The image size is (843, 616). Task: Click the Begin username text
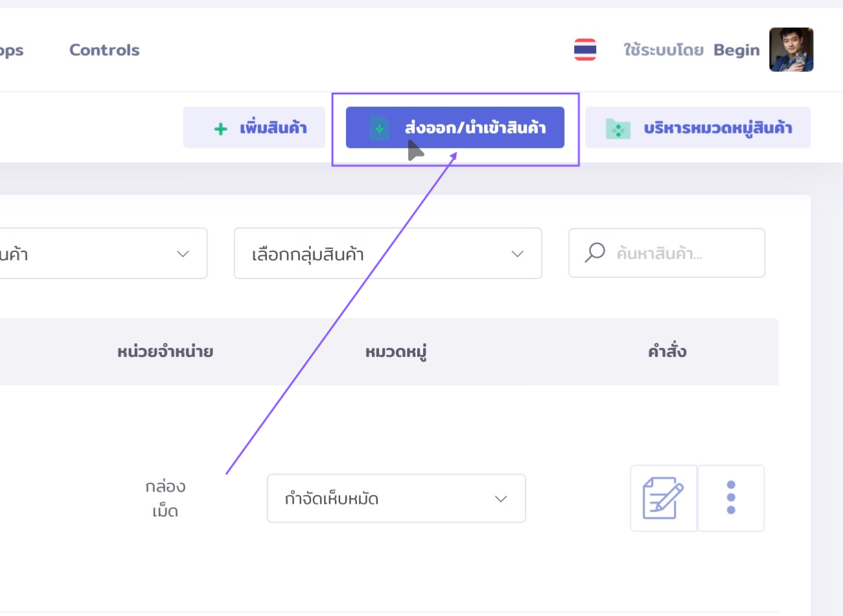point(737,49)
